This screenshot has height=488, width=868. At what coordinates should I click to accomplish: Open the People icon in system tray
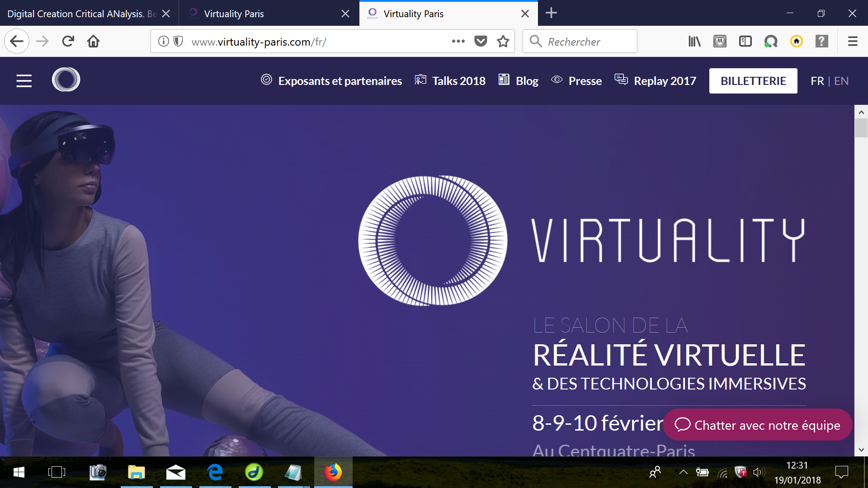click(x=655, y=472)
